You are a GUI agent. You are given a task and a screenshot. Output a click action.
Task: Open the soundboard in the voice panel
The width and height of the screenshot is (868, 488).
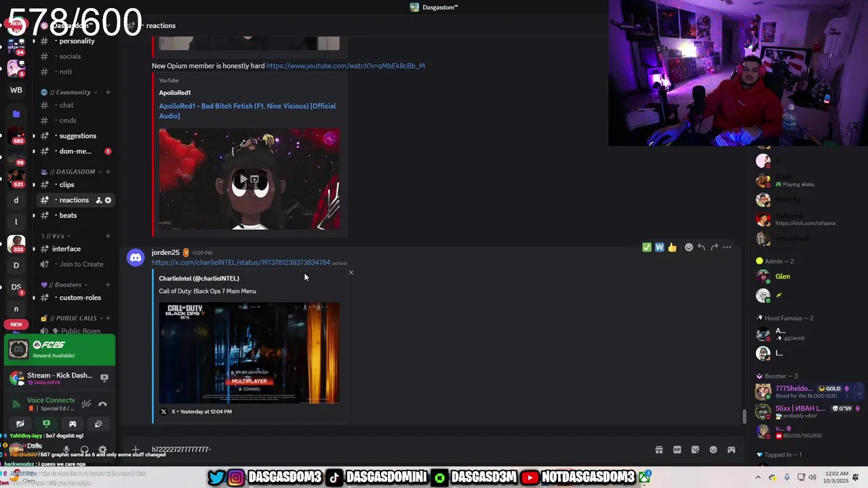[x=98, y=424]
